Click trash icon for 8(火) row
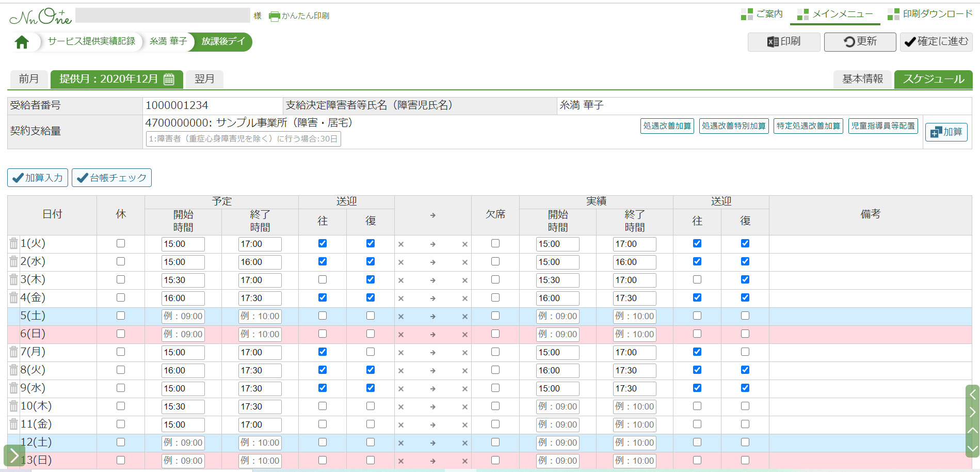This screenshot has width=980, height=472. pos(13,370)
